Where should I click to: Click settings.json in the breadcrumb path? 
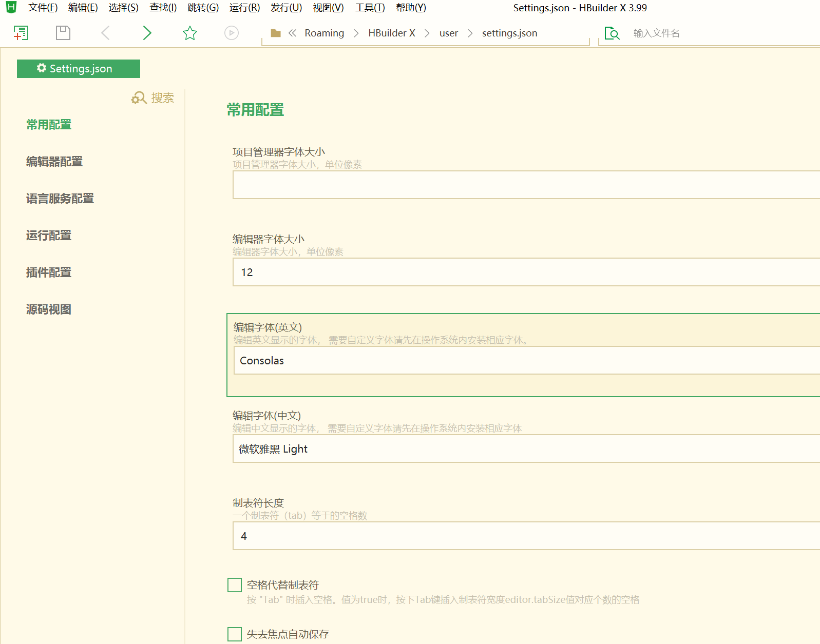(x=509, y=33)
